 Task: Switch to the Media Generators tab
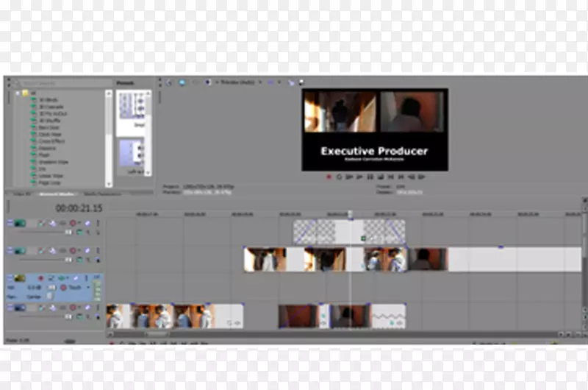[102, 194]
